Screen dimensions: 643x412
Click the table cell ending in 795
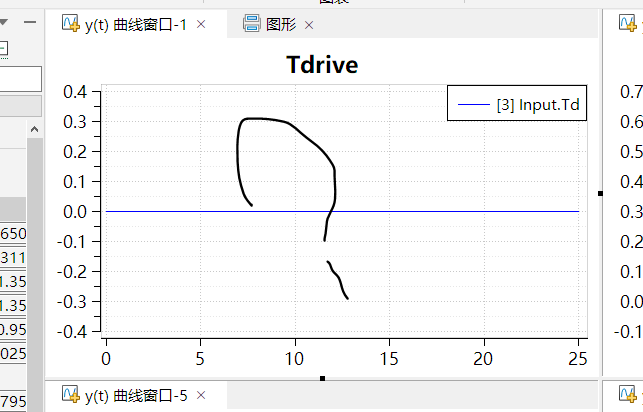13,401
